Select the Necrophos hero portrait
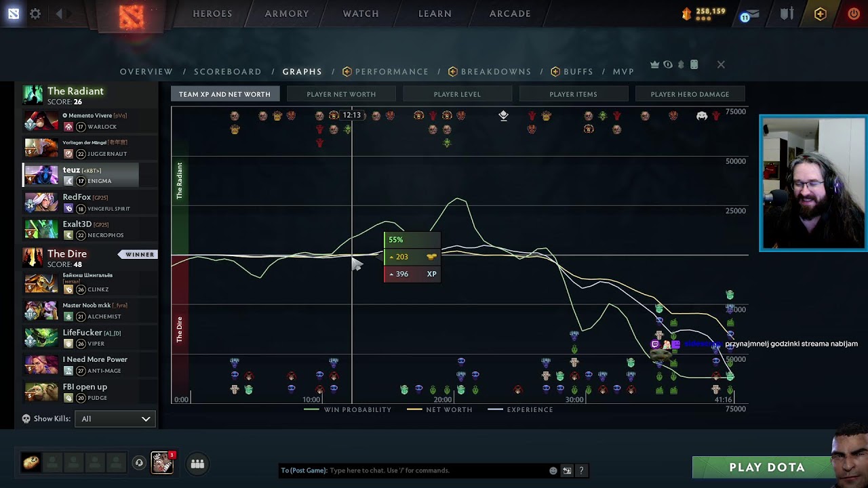868x488 pixels. pyautogui.click(x=41, y=230)
